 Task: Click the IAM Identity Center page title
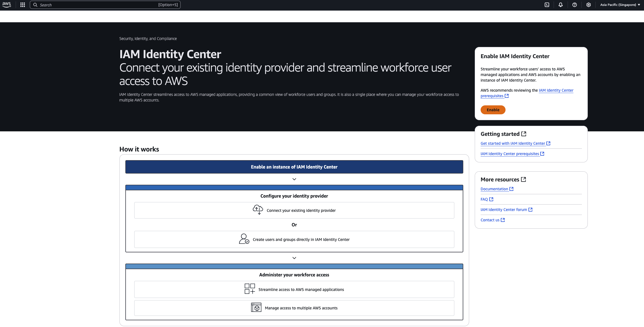[x=170, y=54]
